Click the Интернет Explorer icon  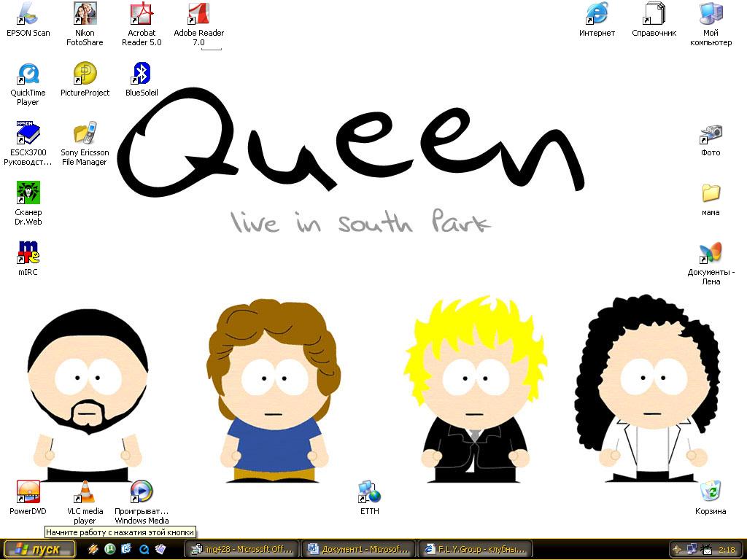point(597,20)
